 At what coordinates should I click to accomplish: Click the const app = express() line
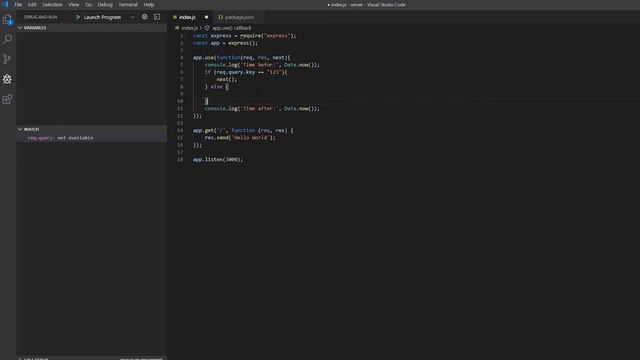(x=225, y=43)
